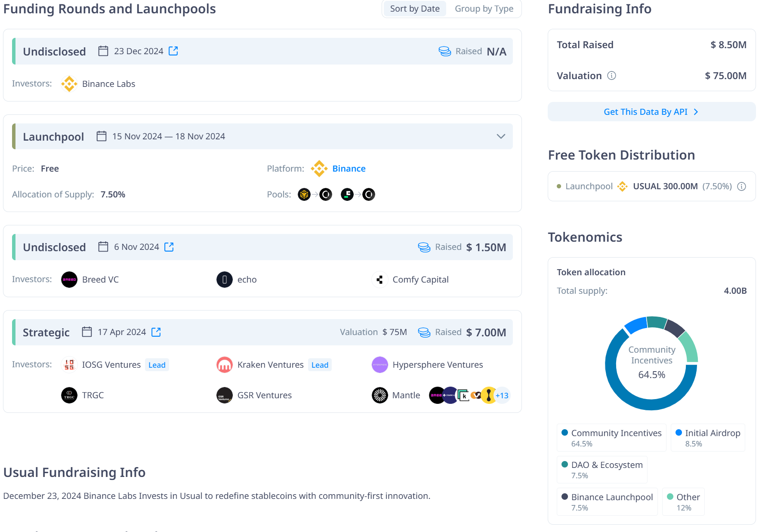Click calendar icon next to 17 Apr 2024

pyautogui.click(x=87, y=332)
